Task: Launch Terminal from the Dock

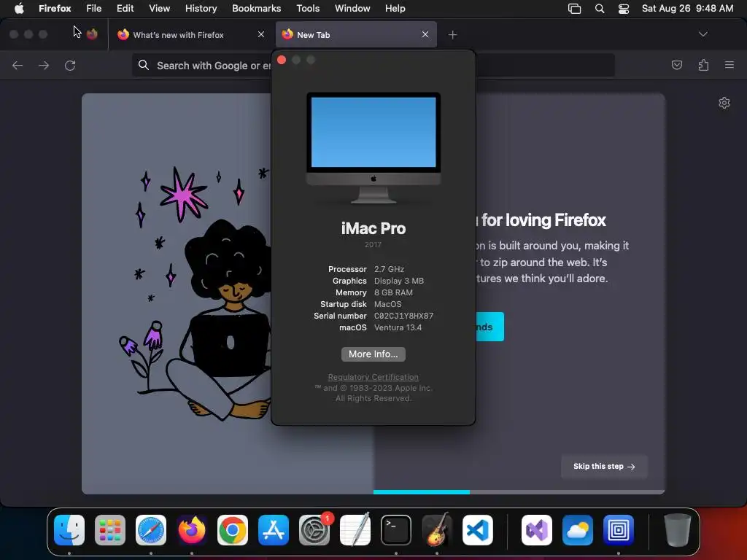Action: (396, 530)
